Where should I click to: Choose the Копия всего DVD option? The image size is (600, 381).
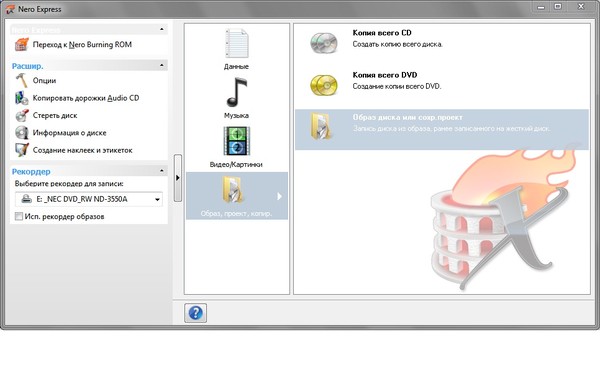click(x=442, y=85)
